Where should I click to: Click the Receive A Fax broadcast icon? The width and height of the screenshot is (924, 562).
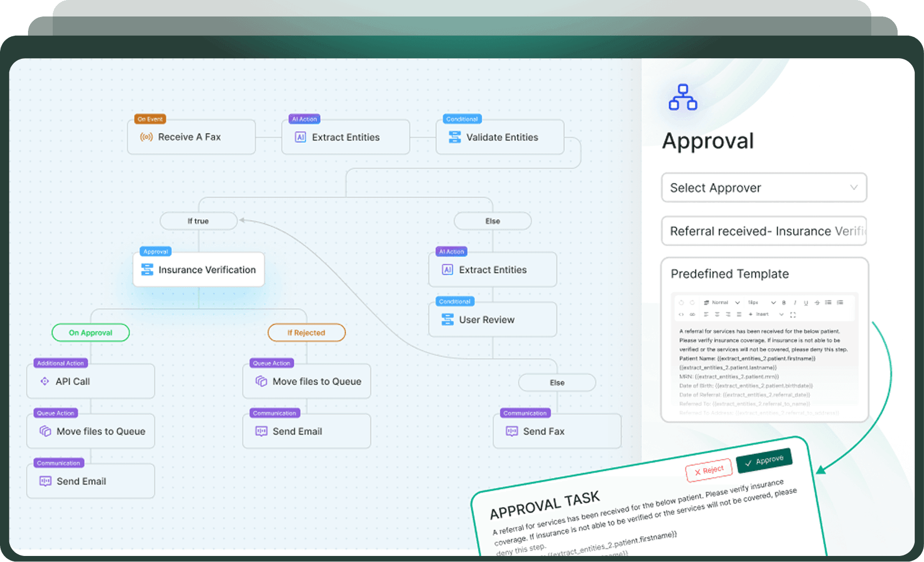tap(146, 137)
